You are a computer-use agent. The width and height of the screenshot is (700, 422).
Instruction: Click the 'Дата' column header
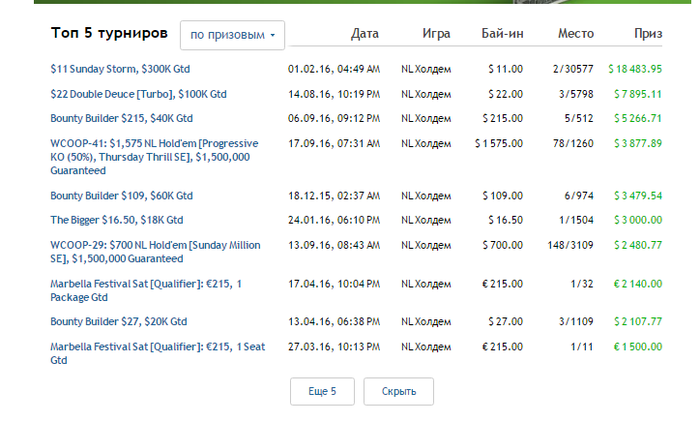coord(365,33)
